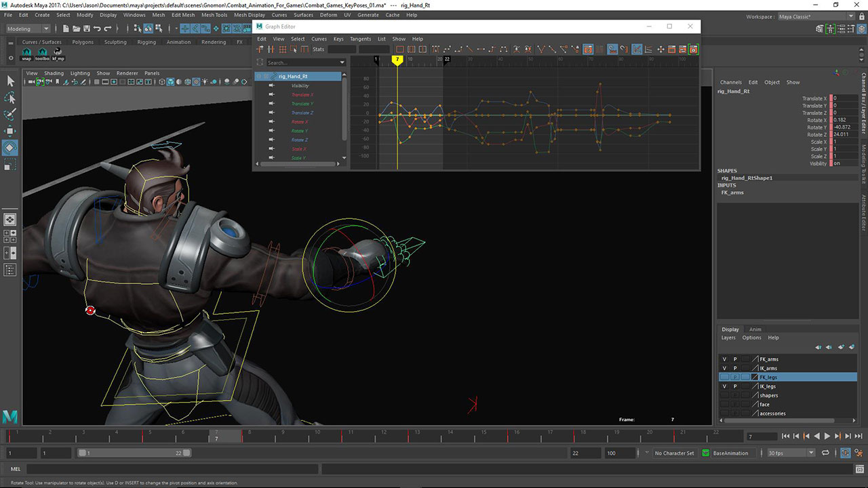Switch to the Rigging shelf tab
This screenshot has width=868, height=488.
pos(146,42)
